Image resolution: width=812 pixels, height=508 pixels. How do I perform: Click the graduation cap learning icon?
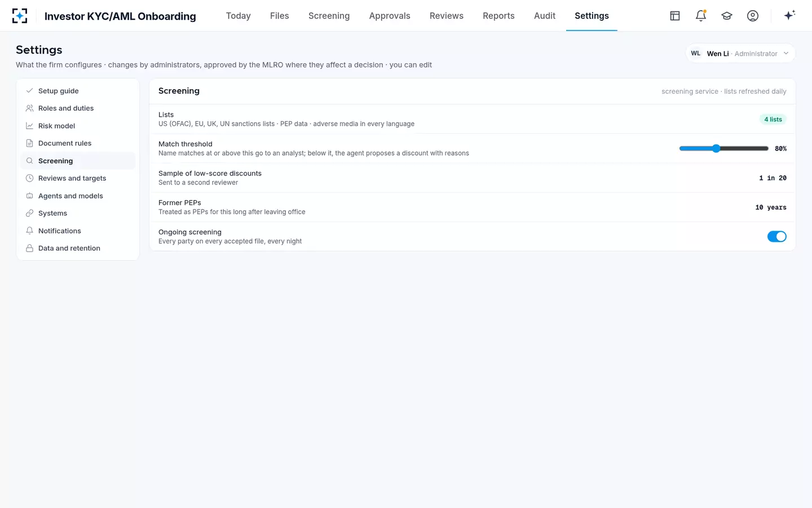[x=727, y=16]
